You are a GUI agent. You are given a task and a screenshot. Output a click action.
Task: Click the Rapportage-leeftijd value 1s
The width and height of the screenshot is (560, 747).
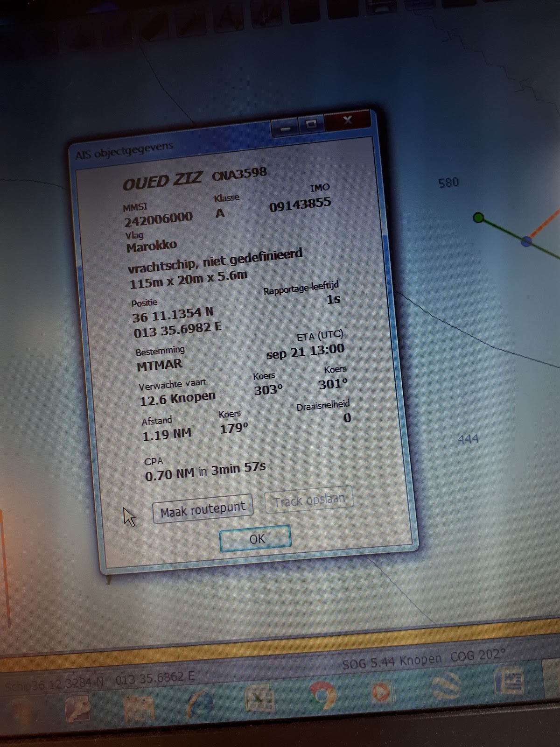click(x=333, y=299)
